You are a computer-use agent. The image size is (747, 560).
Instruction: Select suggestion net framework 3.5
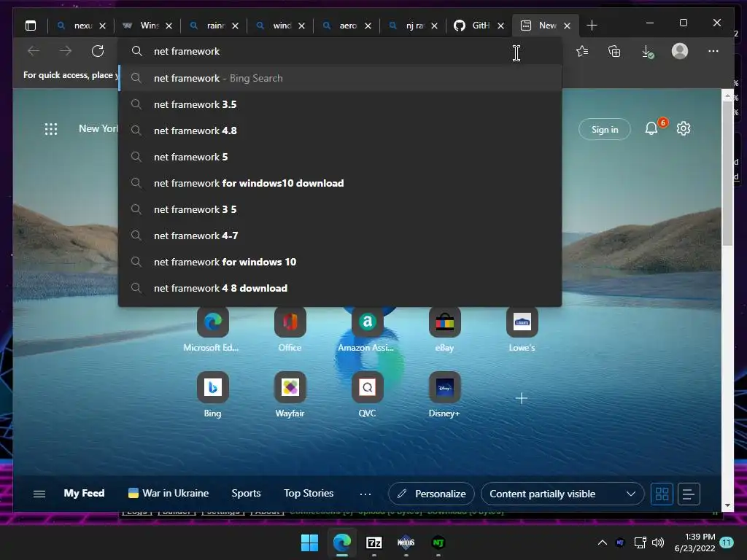[340, 104]
